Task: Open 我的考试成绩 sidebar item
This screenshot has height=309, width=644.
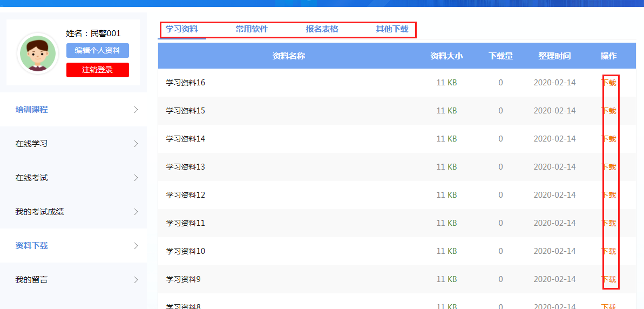Action: pyautogui.click(x=40, y=212)
